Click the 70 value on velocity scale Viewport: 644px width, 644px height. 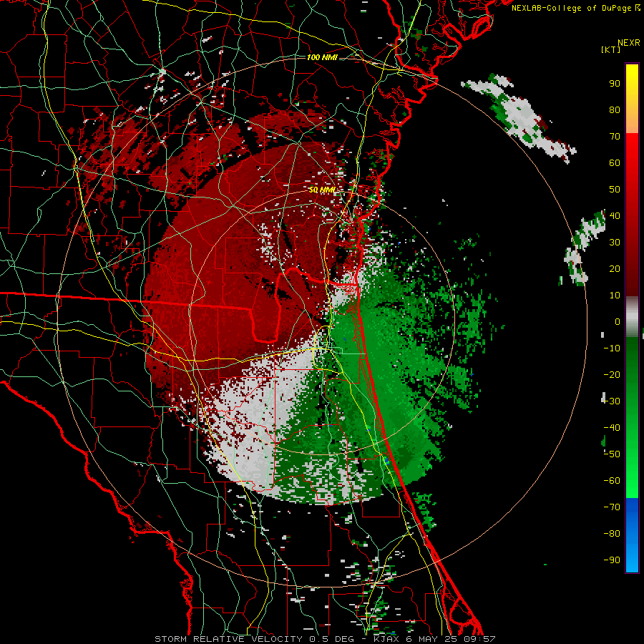click(x=615, y=137)
